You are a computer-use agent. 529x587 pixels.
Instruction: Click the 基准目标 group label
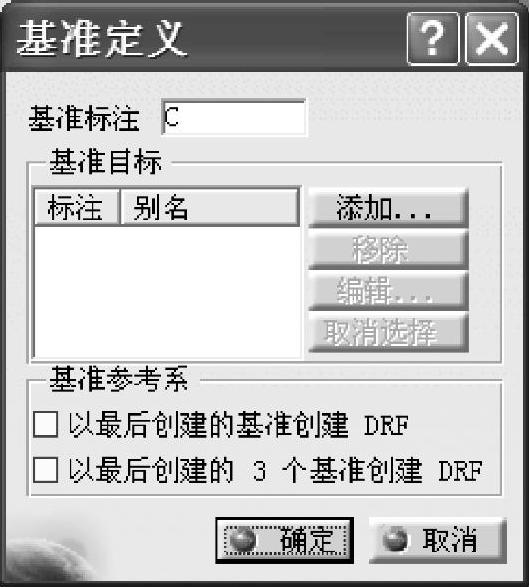point(106,162)
